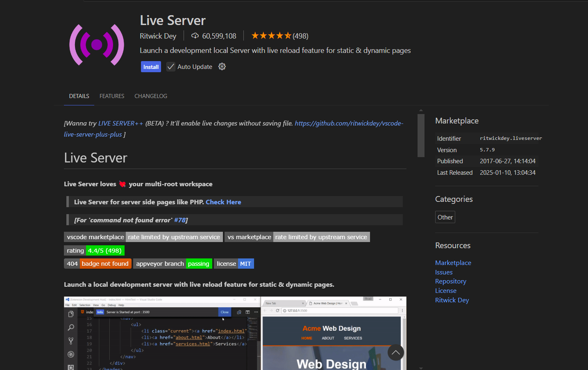This screenshot has height=370, width=588.
Task: Click the Live Server demo screenshot thumbnail
Action: 235,333
